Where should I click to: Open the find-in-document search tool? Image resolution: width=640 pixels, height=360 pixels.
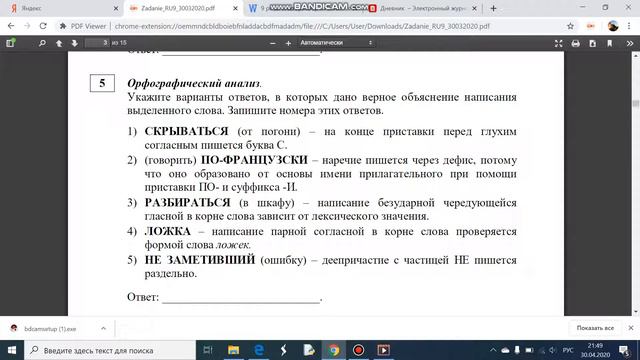click(x=42, y=43)
